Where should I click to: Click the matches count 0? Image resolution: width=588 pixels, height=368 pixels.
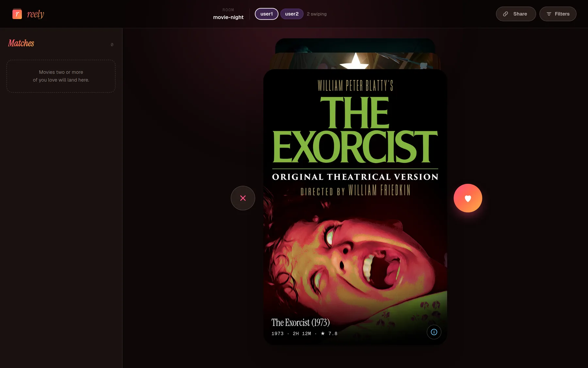point(112,44)
